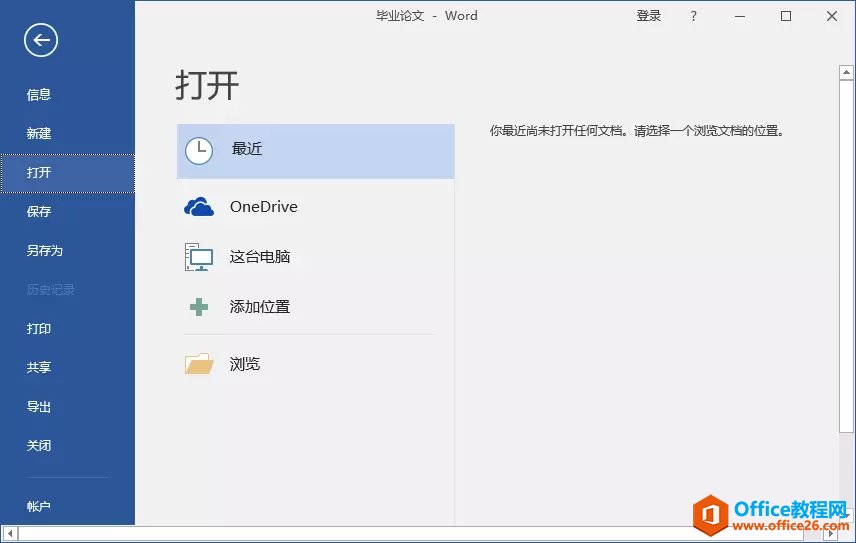Screen dimensions: 856x543
Task: Click the OneDrive cloud icon
Action: point(199,207)
